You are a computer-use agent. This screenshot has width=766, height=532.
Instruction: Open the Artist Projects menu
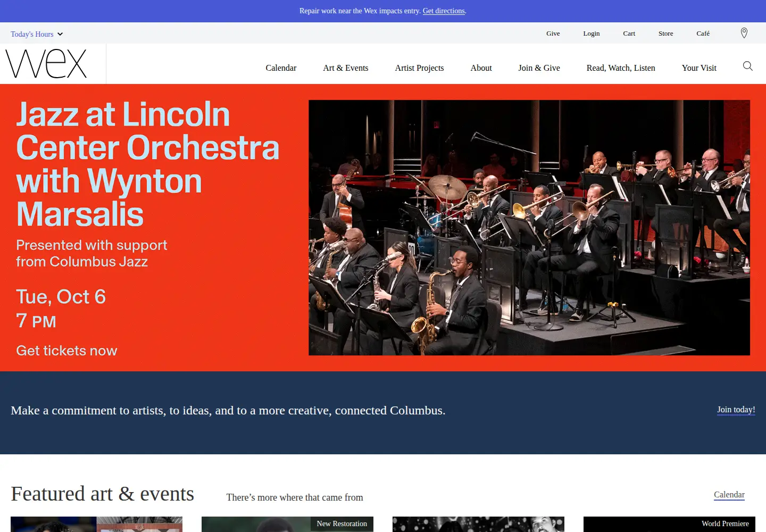click(419, 68)
